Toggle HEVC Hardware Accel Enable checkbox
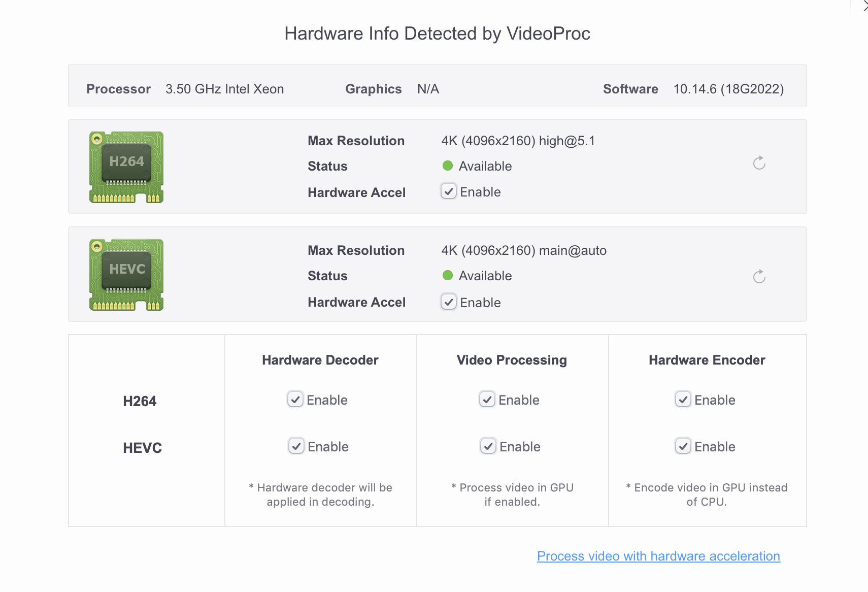The image size is (868, 592). click(x=449, y=302)
